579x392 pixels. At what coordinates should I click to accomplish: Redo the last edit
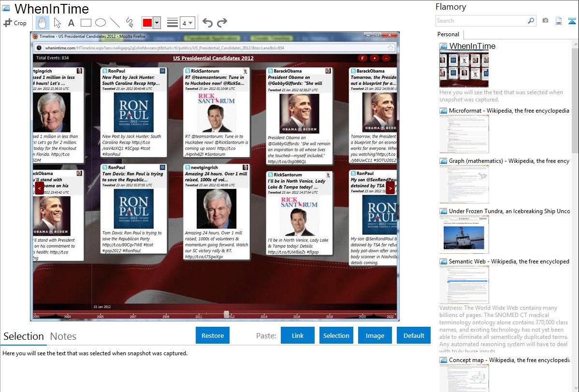point(222,23)
